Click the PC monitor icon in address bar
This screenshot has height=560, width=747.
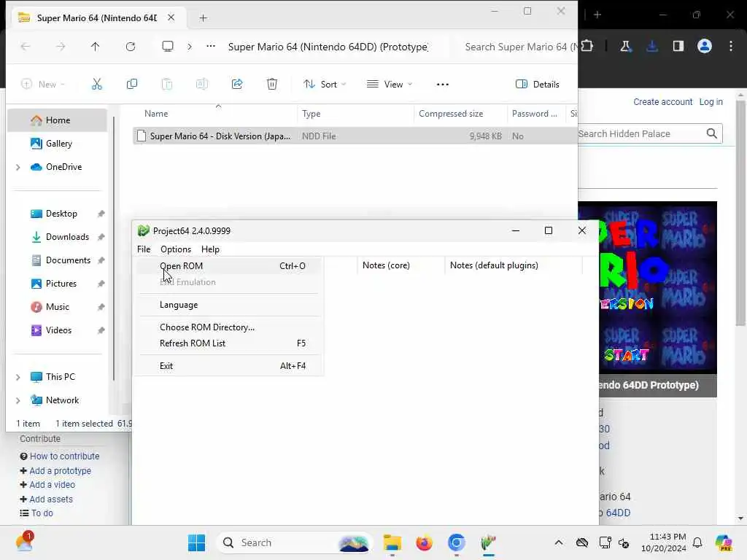[168, 46]
